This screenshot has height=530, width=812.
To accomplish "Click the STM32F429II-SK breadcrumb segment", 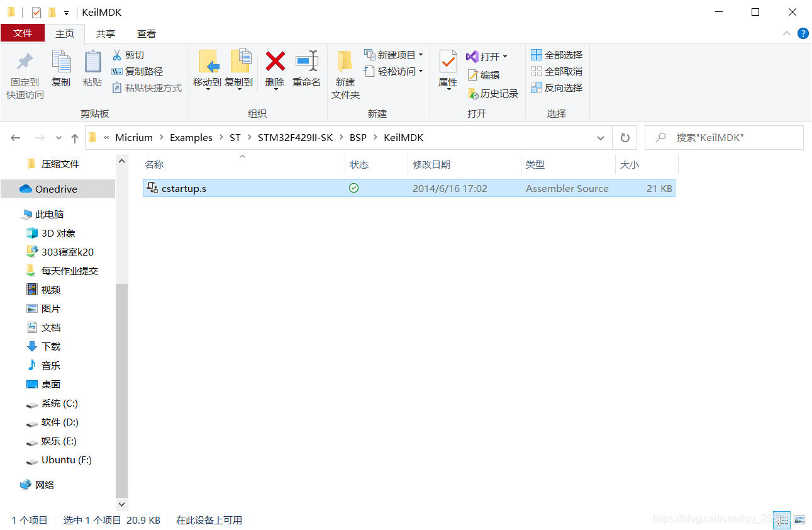I will click(x=295, y=138).
